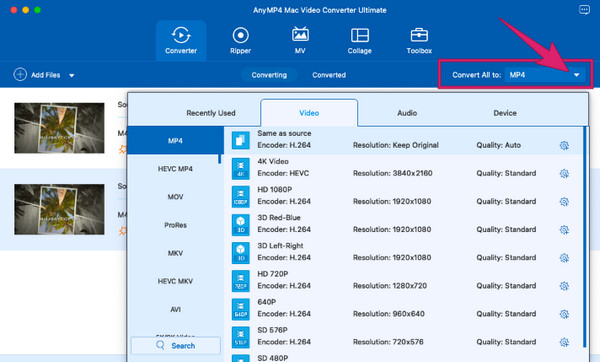The height and width of the screenshot is (362, 600).
Task: Select the 3D Left-Right preset icon
Action: click(241, 253)
